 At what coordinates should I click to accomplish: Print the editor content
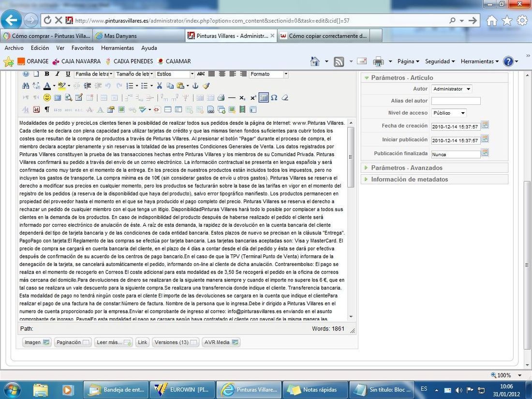221,98
